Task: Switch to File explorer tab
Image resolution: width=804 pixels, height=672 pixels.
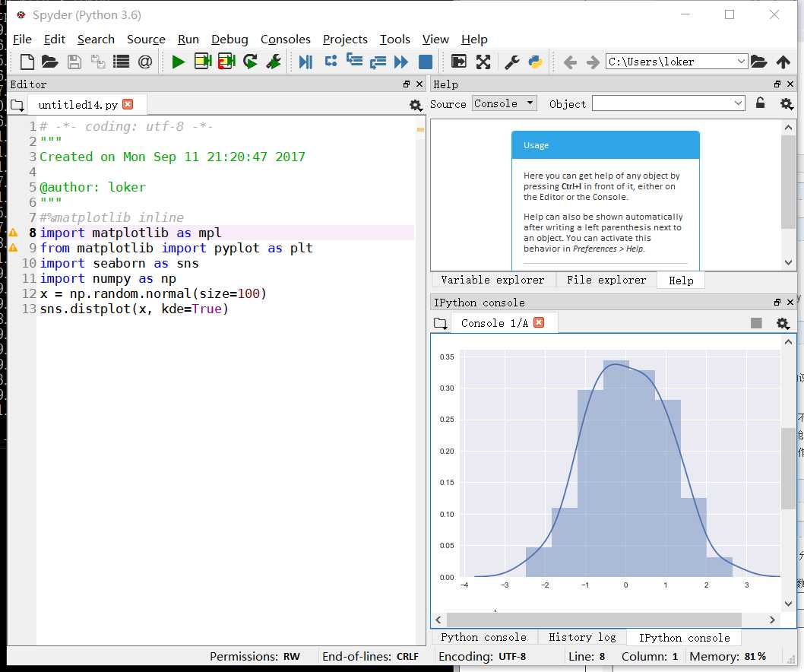Action: click(606, 280)
